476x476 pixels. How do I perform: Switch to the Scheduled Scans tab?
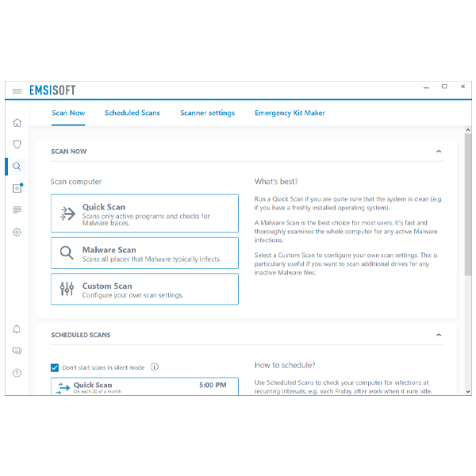click(132, 113)
